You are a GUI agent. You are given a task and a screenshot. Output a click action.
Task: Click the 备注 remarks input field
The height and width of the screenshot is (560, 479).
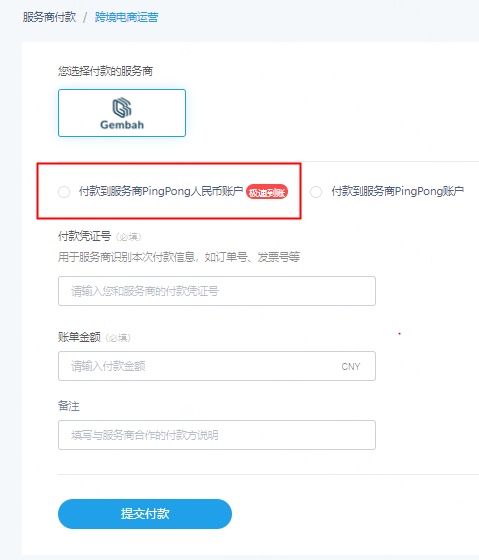point(217,435)
